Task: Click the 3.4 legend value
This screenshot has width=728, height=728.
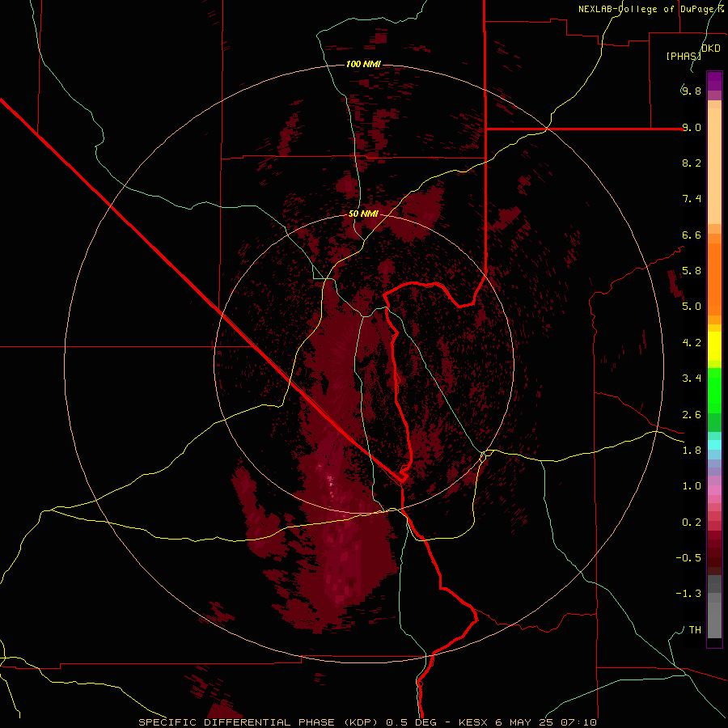Action: pyautogui.click(x=692, y=379)
